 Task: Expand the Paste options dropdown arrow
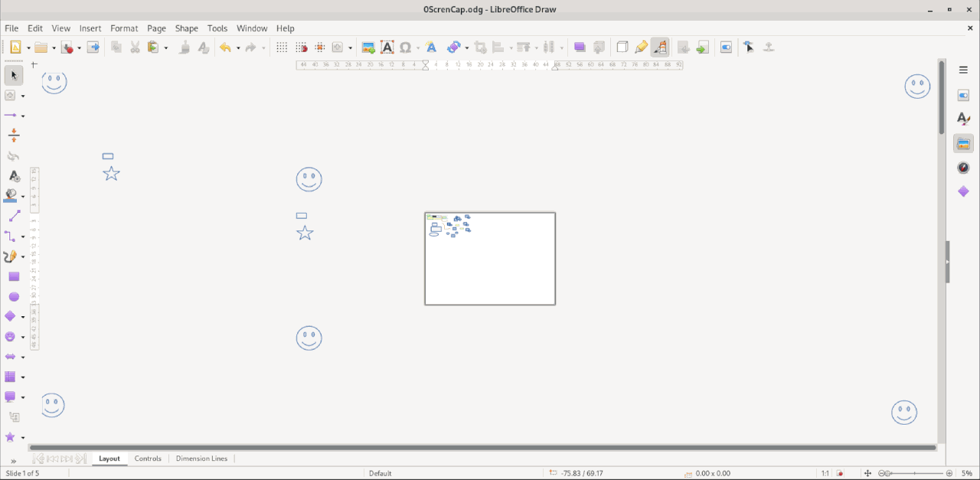165,47
